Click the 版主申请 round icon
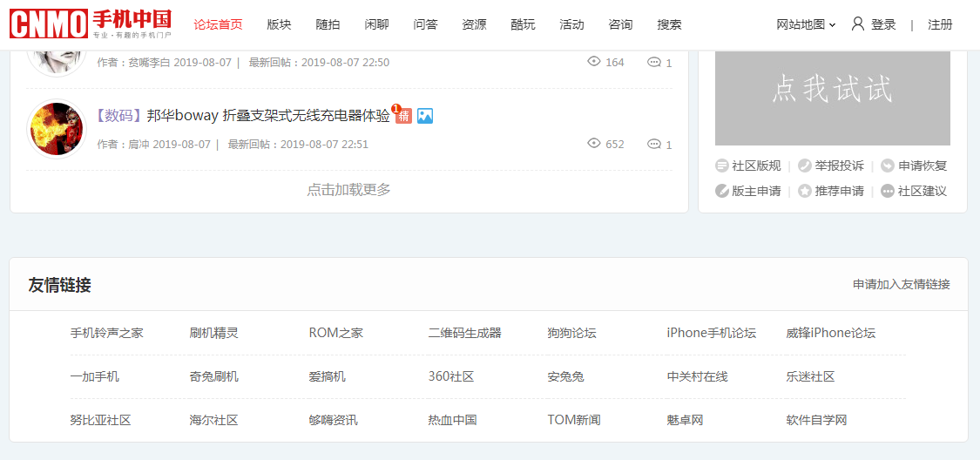This screenshot has width=980, height=460. (x=722, y=191)
